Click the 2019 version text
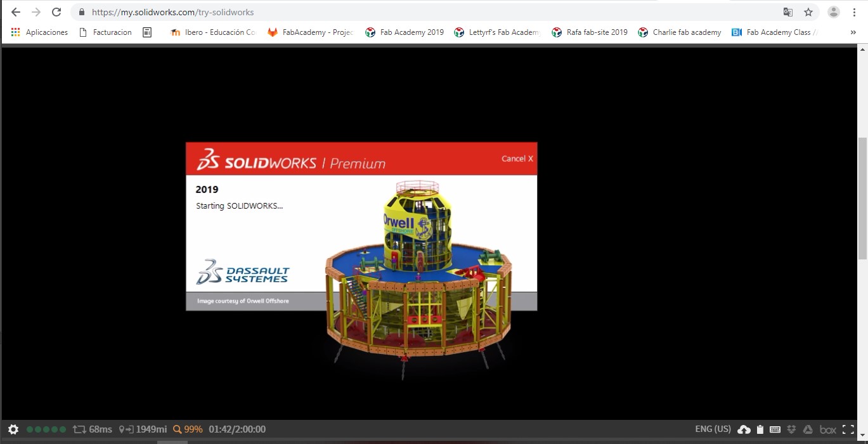This screenshot has width=868, height=444. [x=207, y=189]
